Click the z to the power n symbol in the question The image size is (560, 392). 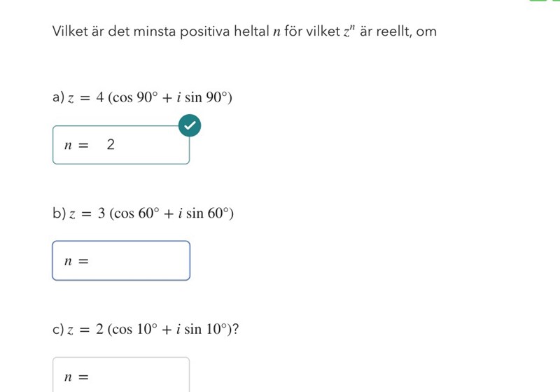point(346,31)
